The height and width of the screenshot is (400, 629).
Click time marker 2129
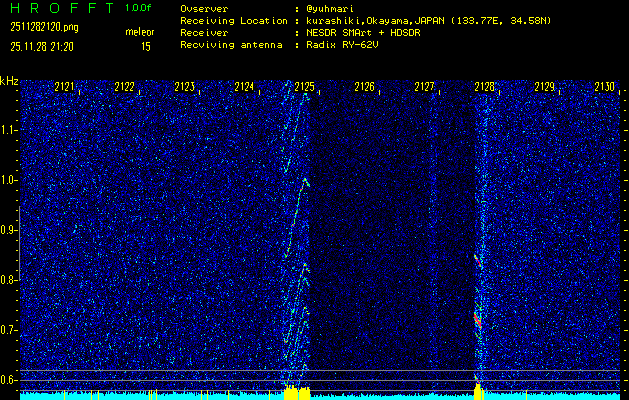[x=545, y=87]
